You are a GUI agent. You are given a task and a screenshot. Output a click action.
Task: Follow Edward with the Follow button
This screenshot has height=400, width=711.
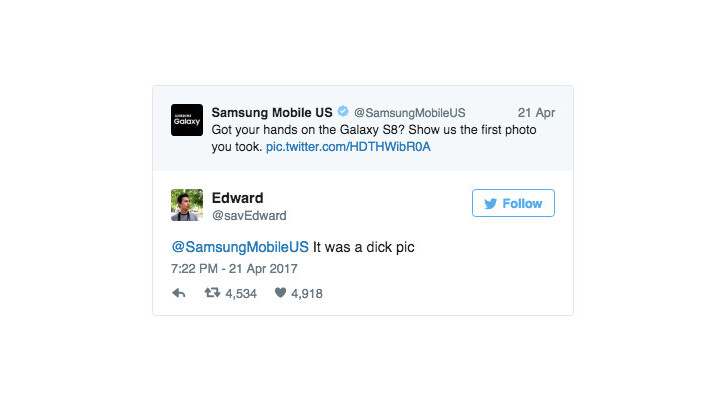pos(513,203)
